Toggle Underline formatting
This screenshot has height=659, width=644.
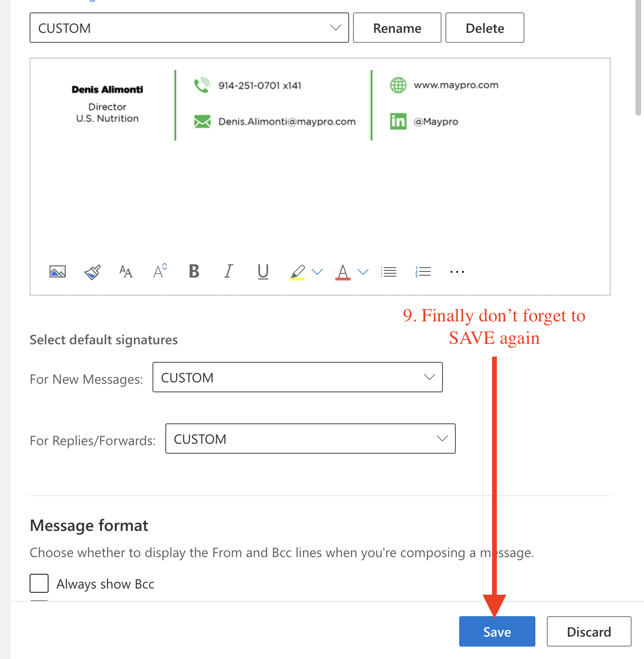pyautogui.click(x=263, y=272)
